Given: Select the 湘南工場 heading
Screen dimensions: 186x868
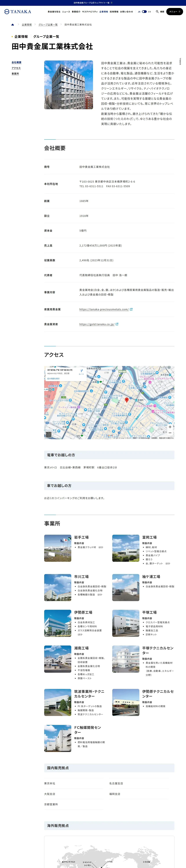Looking at the screenshot, I should [x=81, y=648].
